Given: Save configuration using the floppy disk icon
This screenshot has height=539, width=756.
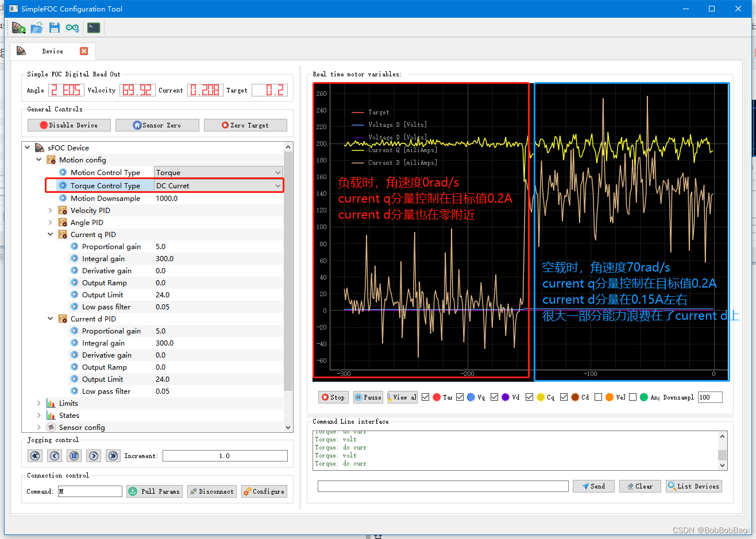Looking at the screenshot, I should (x=55, y=28).
